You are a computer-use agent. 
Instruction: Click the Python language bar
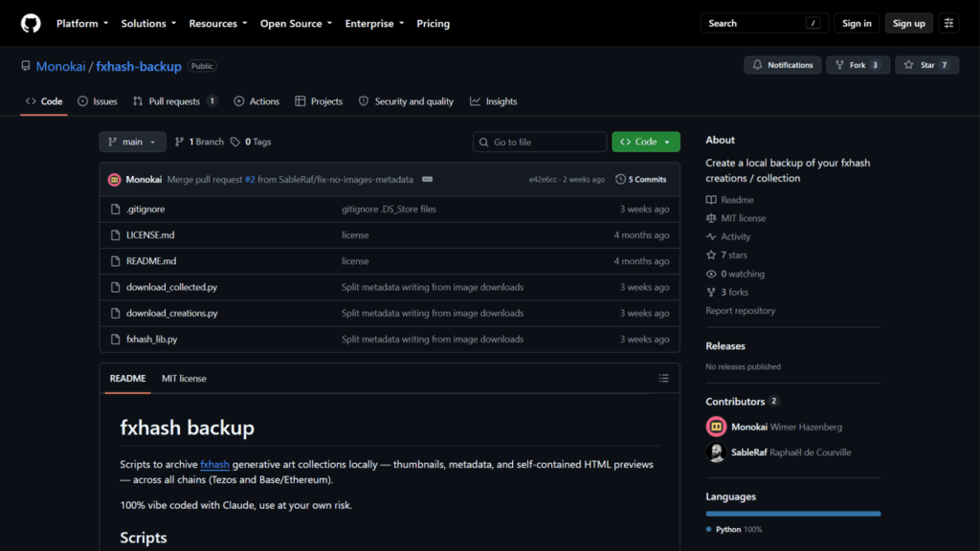click(x=793, y=514)
